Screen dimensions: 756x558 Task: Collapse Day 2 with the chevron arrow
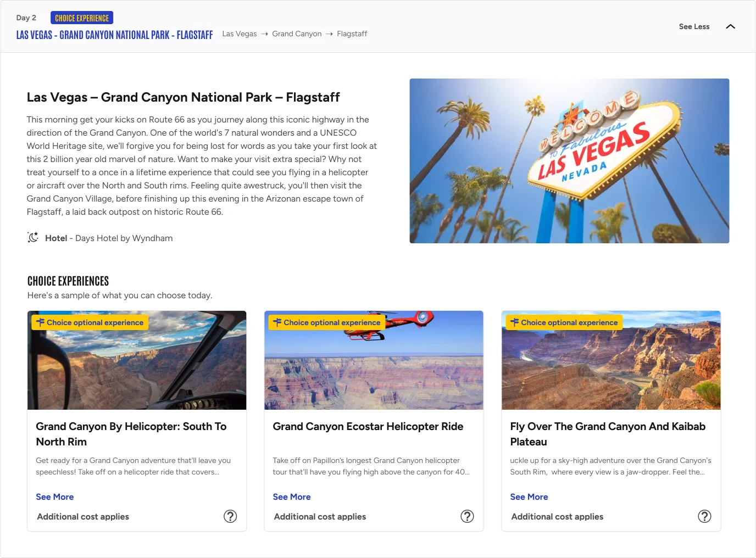point(730,26)
